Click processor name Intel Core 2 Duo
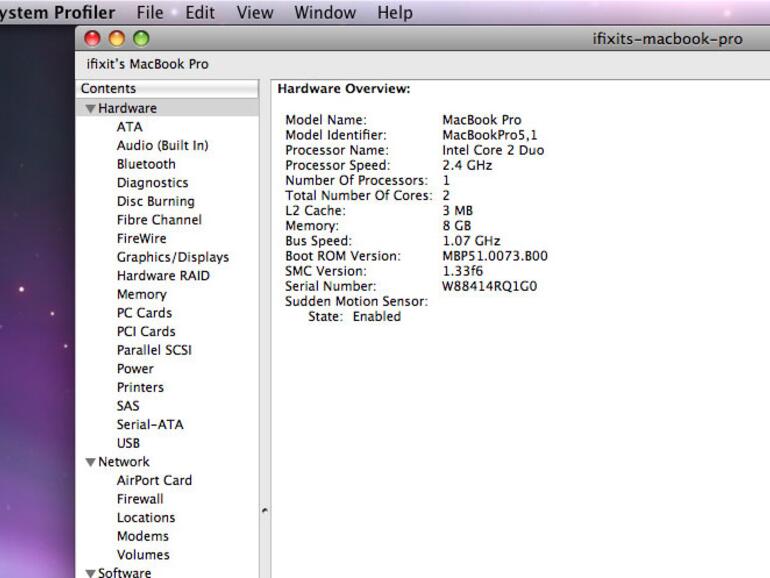The width and height of the screenshot is (770, 578). (x=493, y=151)
